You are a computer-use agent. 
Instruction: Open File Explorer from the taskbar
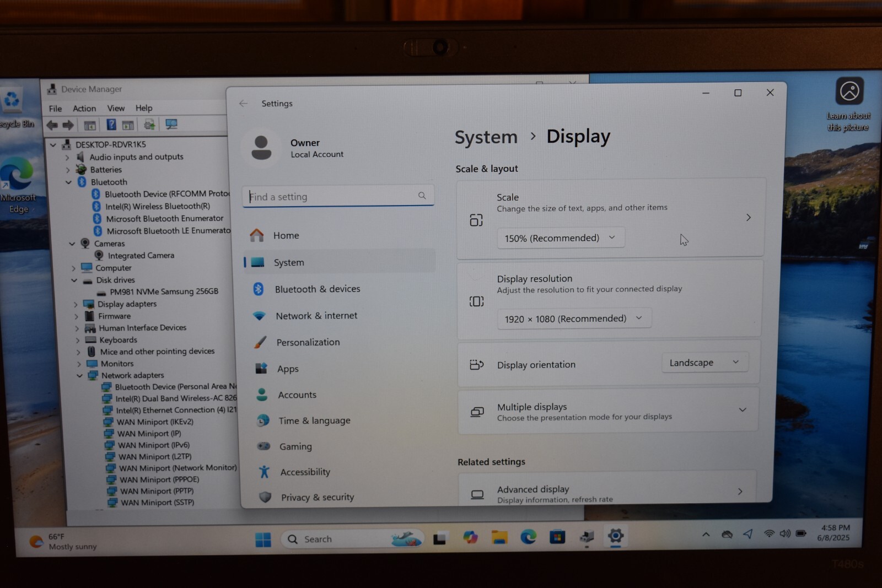pos(499,537)
